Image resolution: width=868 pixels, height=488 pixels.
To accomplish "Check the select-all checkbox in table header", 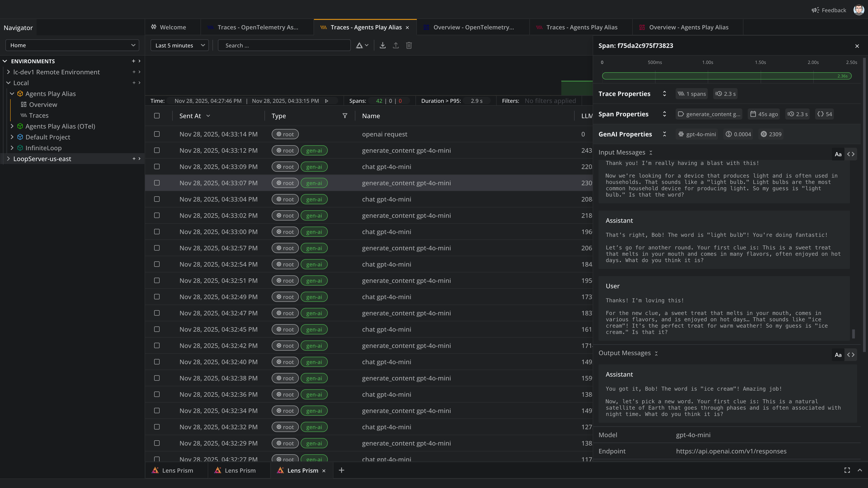I will click(x=157, y=116).
